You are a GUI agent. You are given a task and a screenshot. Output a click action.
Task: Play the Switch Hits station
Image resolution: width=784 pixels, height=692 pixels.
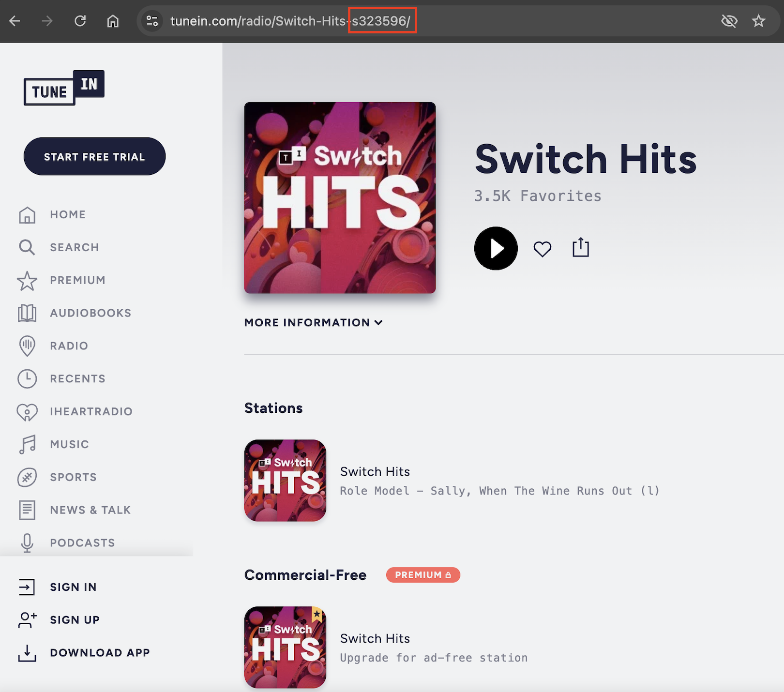[x=496, y=248]
